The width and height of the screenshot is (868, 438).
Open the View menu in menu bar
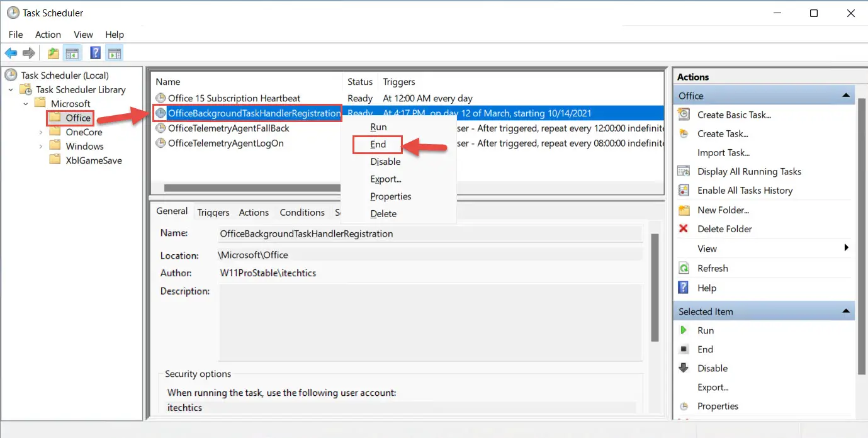(x=83, y=35)
